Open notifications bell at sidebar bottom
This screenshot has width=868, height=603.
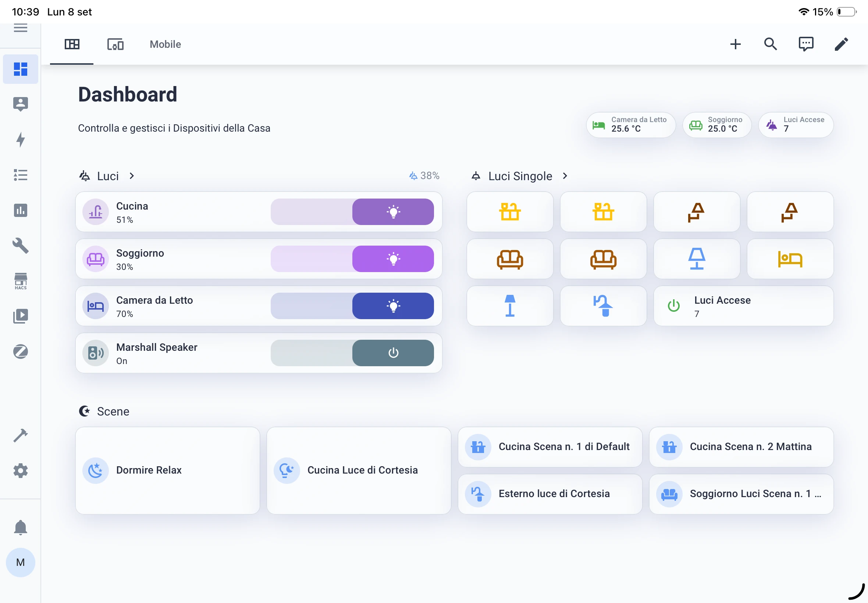pos(20,527)
